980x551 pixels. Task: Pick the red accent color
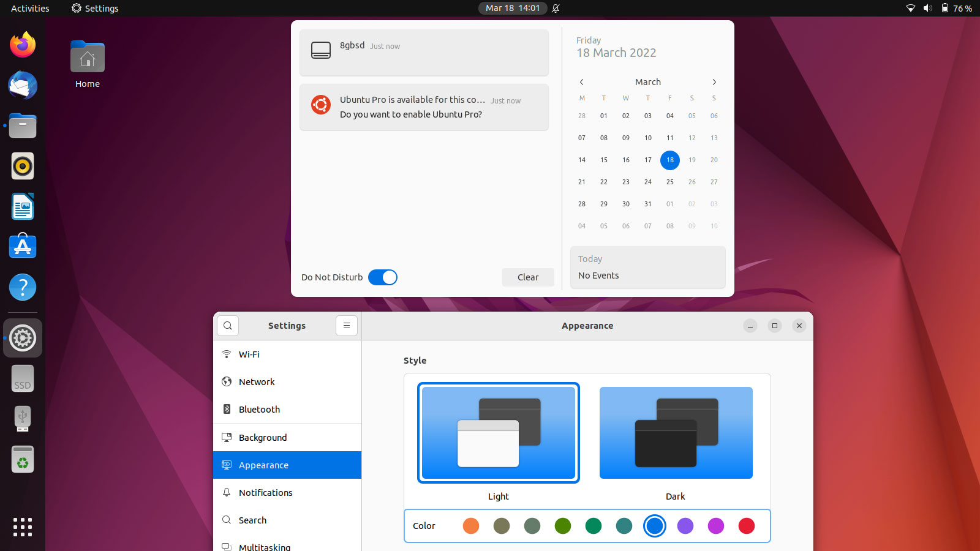pyautogui.click(x=747, y=526)
